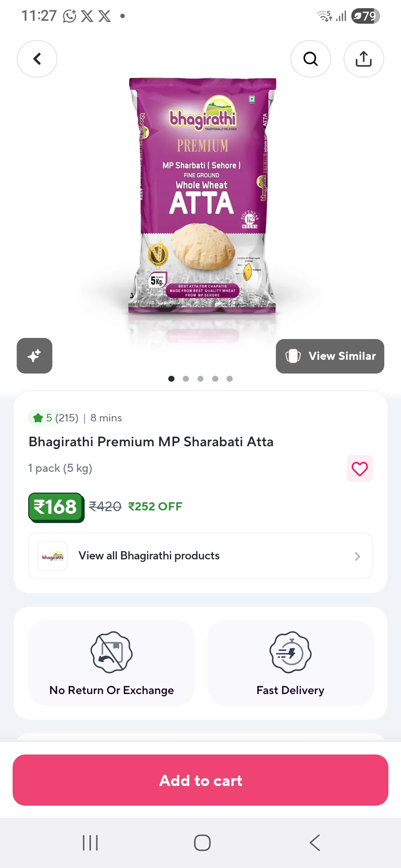Click View Similar button
401x868 pixels.
point(330,356)
